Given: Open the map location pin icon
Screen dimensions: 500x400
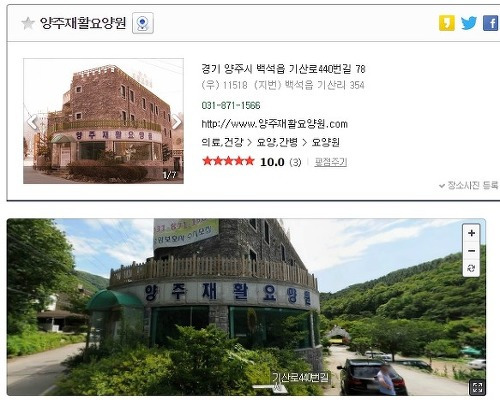Looking at the screenshot, I should tap(143, 23).
